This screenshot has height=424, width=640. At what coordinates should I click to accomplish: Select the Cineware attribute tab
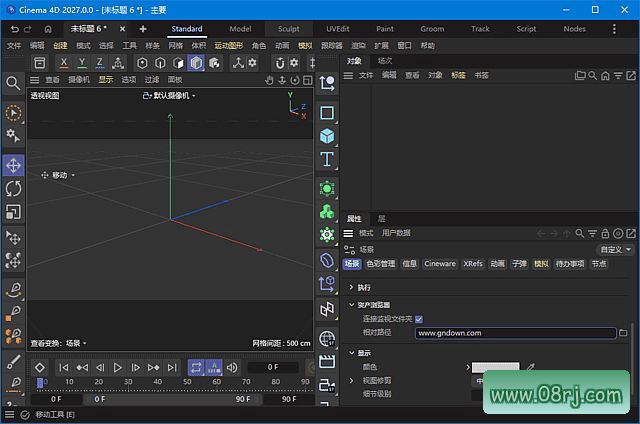[440, 264]
